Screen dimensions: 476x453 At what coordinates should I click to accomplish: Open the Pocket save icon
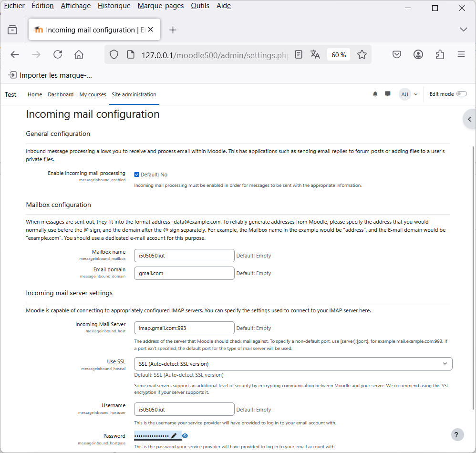tap(397, 55)
